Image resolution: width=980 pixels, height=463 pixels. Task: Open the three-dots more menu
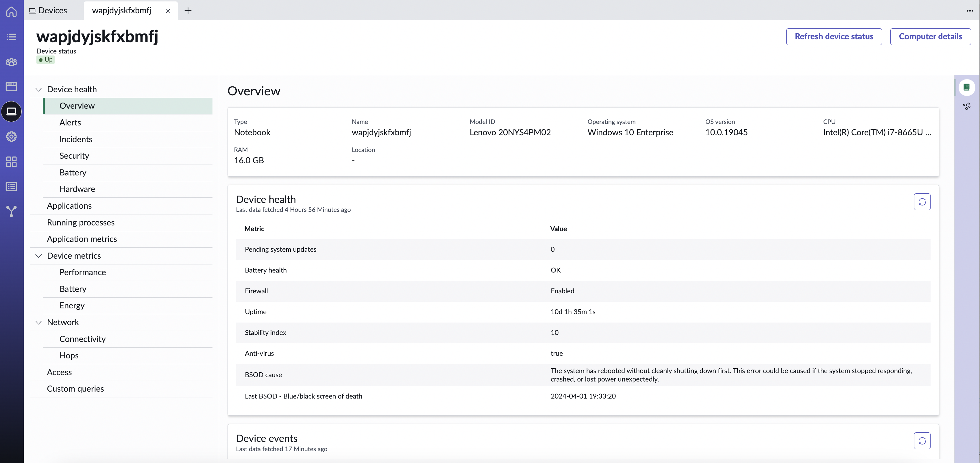coord(969,11)
